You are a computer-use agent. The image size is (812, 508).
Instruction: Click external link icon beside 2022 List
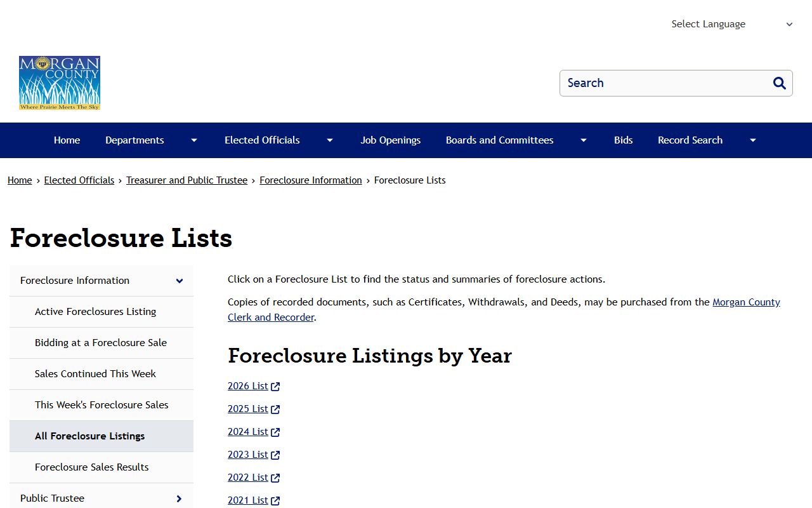coord(275,478)
